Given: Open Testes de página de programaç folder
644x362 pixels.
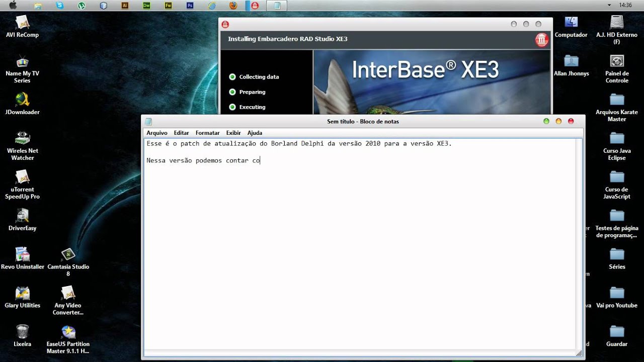Looking at the screenshot, I should click(x=617, y=224).
